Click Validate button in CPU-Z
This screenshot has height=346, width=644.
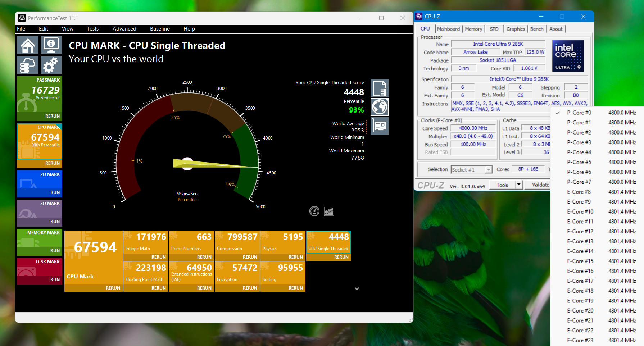tap(538, 185)
